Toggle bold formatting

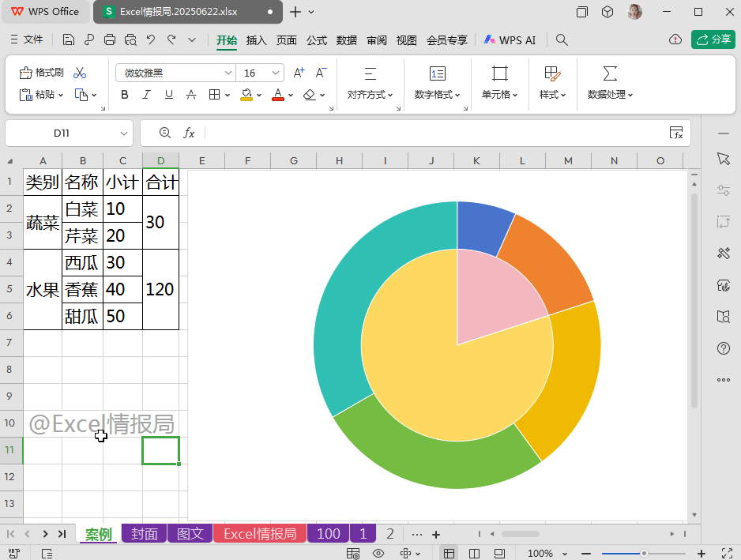pyautogui.click(x=124, y=95)
